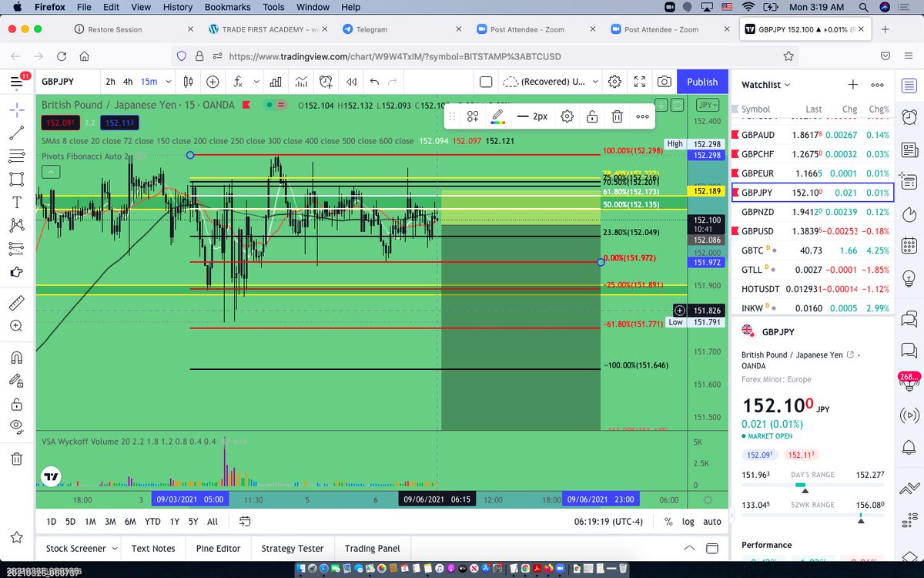The height and width of the screenshot is (578, 924).
Task: Delete selected drawing with floating trash icon
Action: (617, 116)
